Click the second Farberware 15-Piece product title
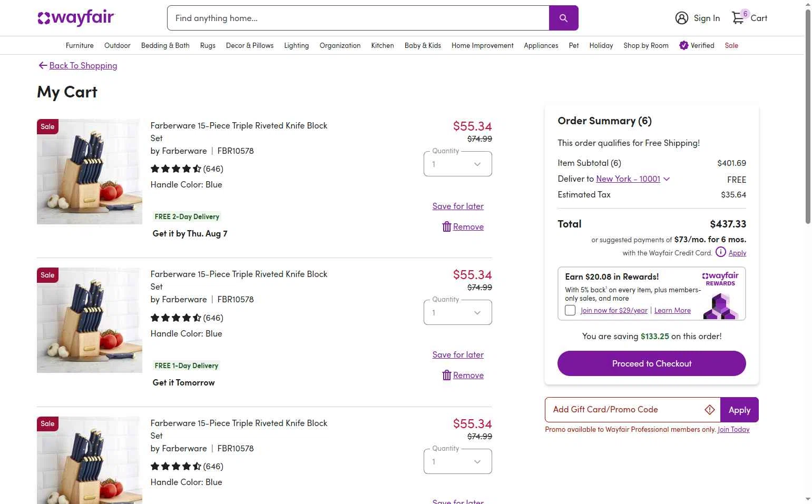 (x=239, y=280)
